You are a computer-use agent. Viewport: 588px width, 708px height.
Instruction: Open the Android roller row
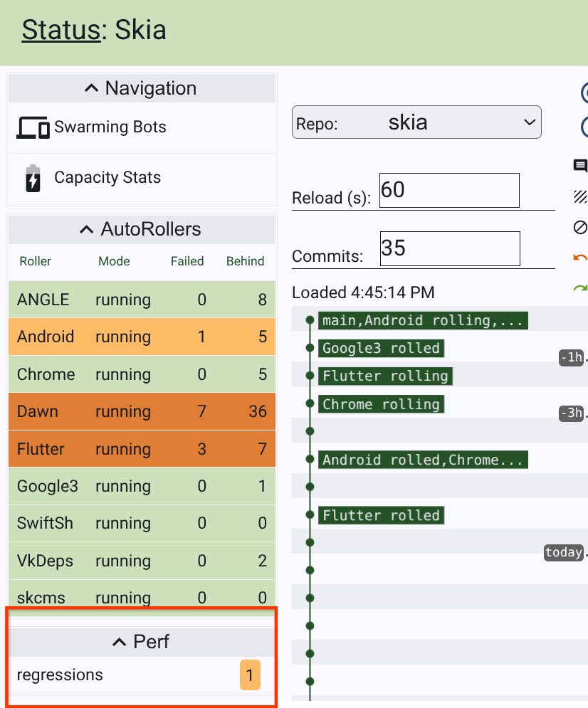click(142, 337)
